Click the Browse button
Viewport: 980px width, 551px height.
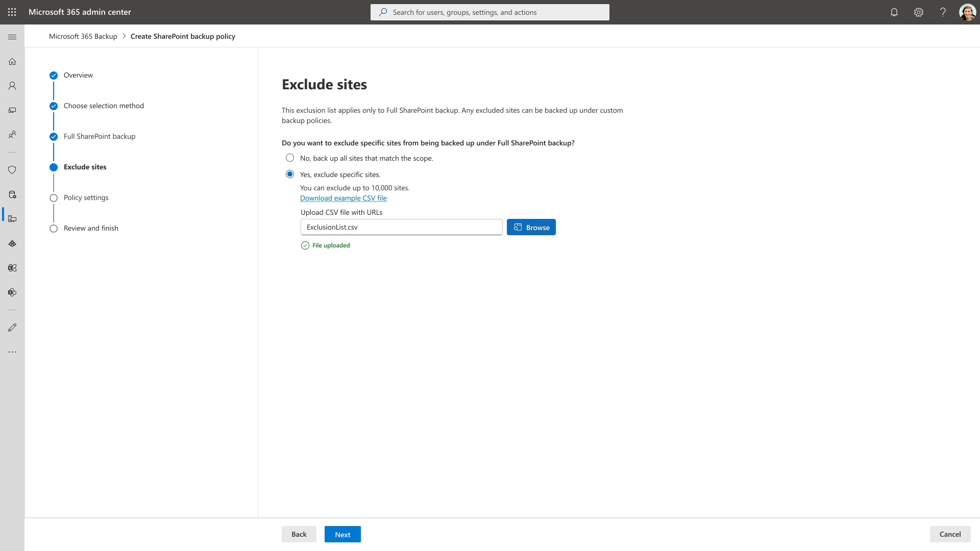[x=531, y=227]
